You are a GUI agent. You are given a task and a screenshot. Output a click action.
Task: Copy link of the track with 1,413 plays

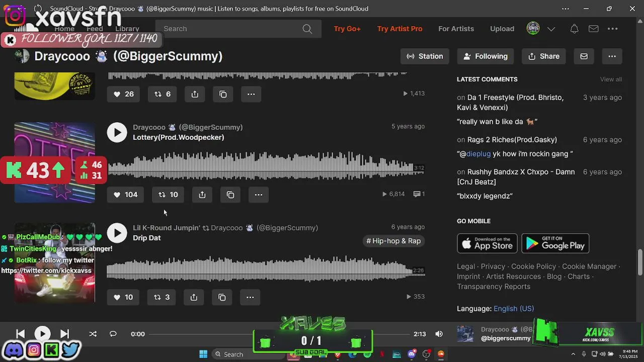223,94
